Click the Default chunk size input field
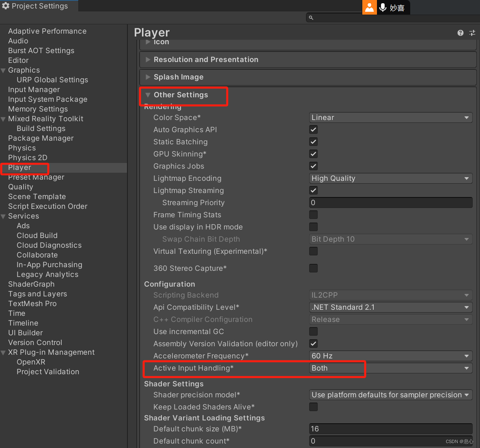 [x=390, y=429]
